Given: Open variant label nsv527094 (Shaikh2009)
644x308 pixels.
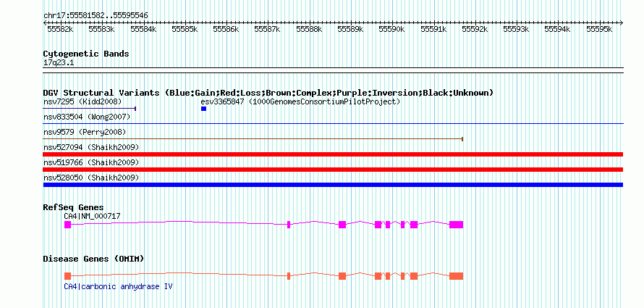Looking at the screenshot, I should (91, 147).
